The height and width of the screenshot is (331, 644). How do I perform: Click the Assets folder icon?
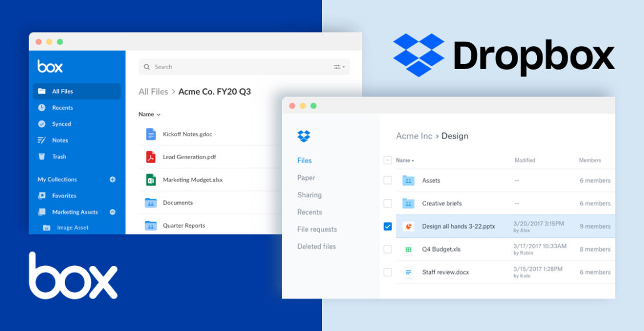408,180
